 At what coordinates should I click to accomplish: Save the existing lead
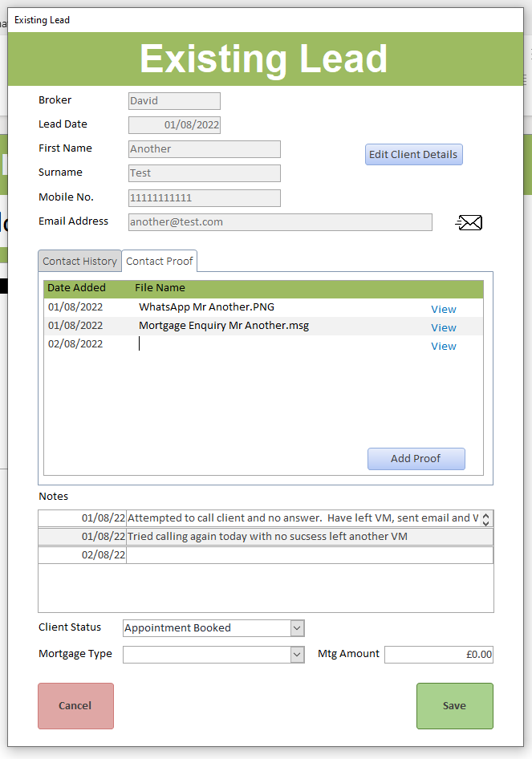click(x=454, y=706)
